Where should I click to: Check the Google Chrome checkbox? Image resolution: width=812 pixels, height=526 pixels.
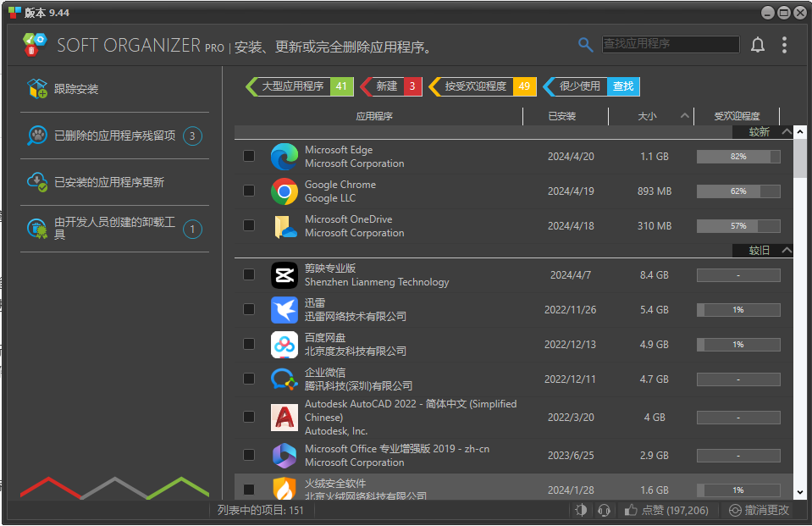click(249, 191)
